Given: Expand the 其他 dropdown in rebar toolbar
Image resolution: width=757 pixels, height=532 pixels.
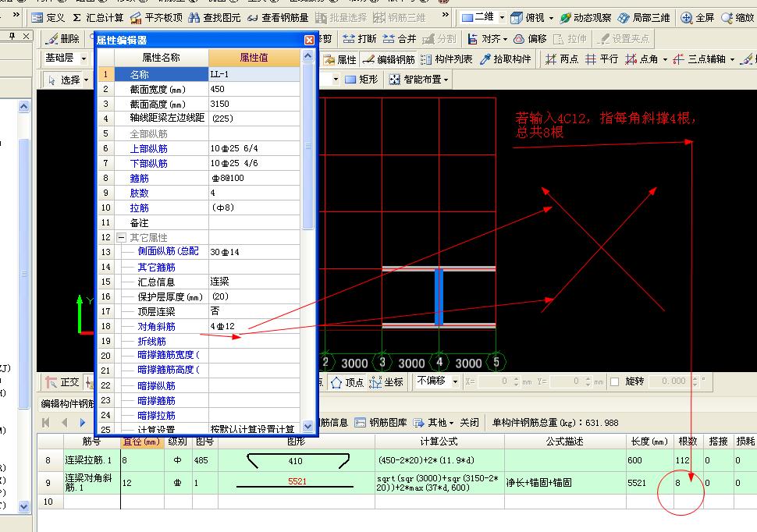Looking at the screenshot, I should point(451,423).
